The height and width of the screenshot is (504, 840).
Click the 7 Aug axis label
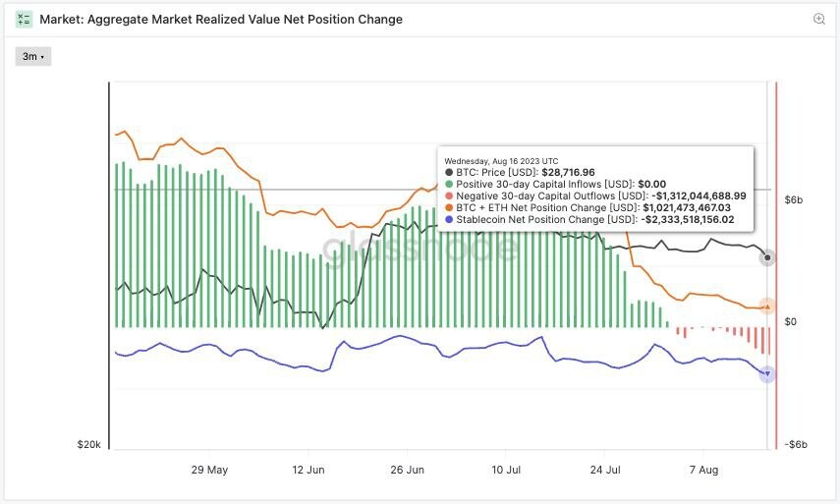[703, 470]
